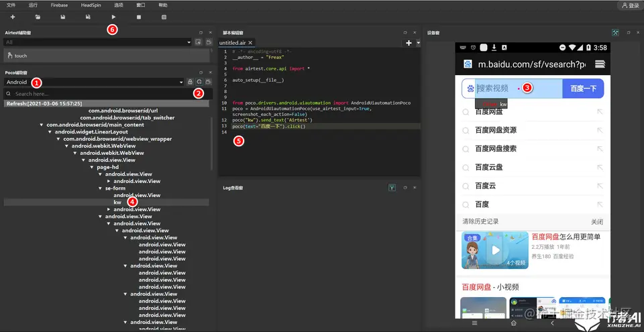The width and height of the screenshot is (644, 332).
Task: Tap the 百度一下 search button on the phone
Action: [583, 89]
